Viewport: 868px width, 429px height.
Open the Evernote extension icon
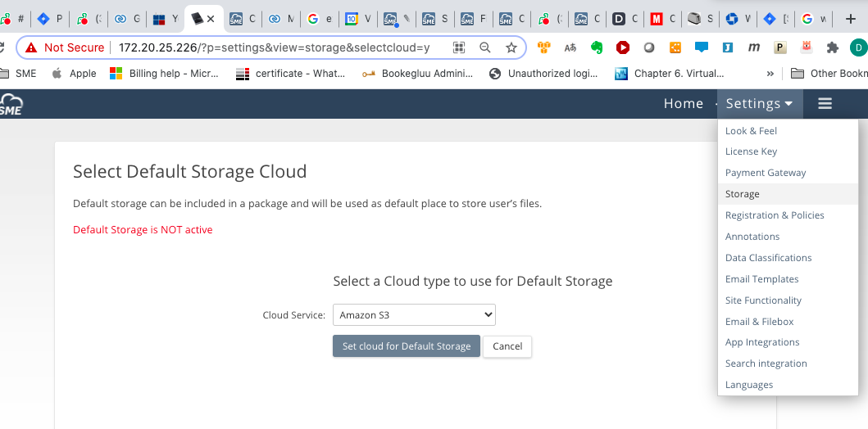[598, 47]
